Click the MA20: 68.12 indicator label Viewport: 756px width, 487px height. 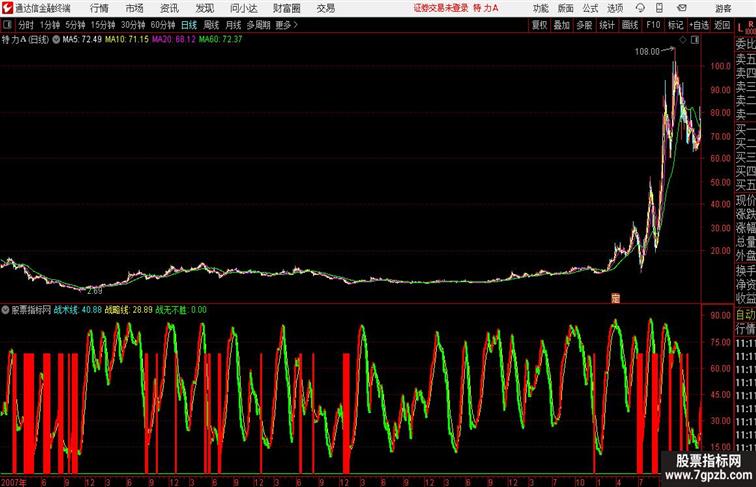coord(174,40)
